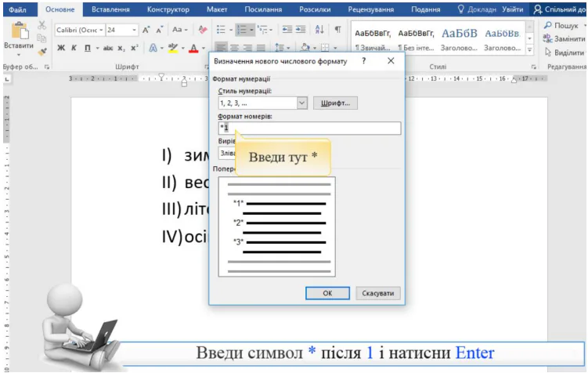
Task: Click inside the Формат номерів input field
Action: (x=313, y=129)
